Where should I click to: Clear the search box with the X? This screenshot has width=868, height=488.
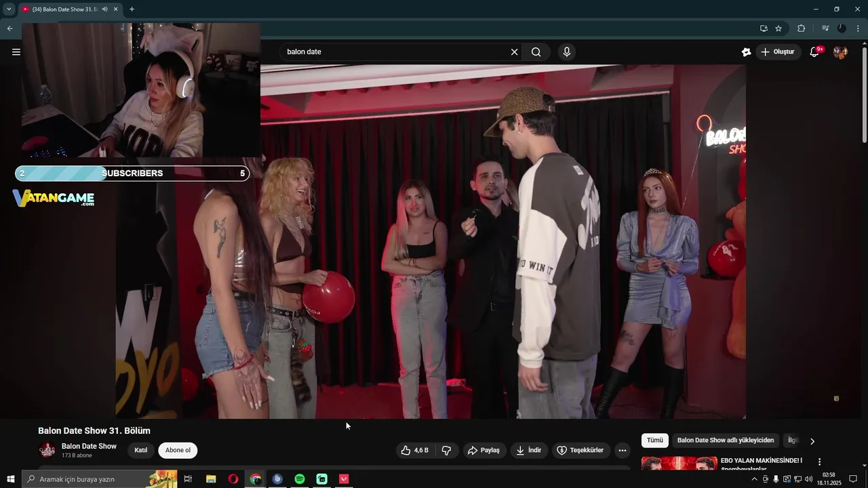coord(514,52)
